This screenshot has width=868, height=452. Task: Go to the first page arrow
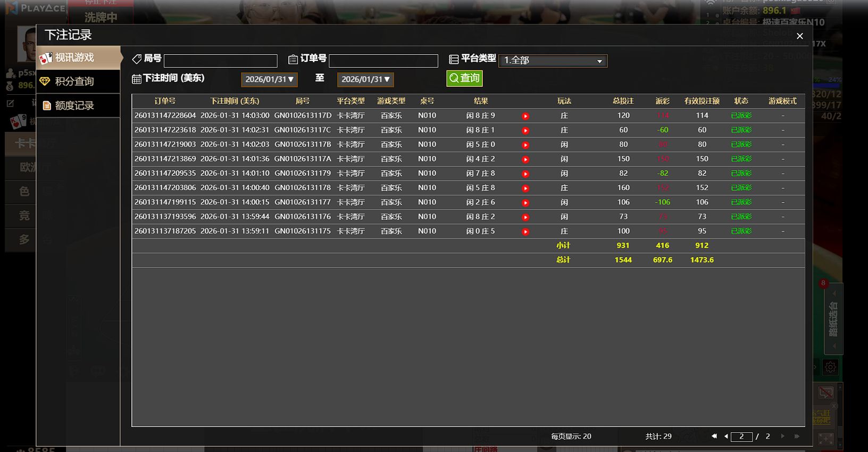click(714, 436)
